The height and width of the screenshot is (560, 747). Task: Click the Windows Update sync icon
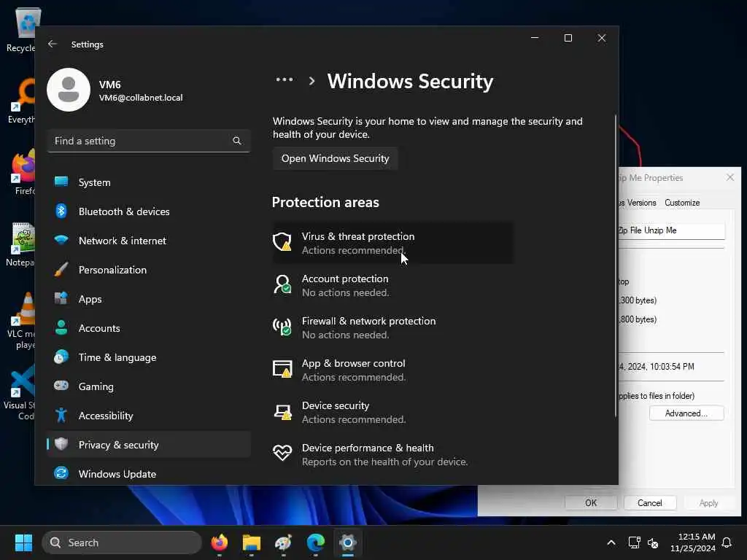(61, 473)
